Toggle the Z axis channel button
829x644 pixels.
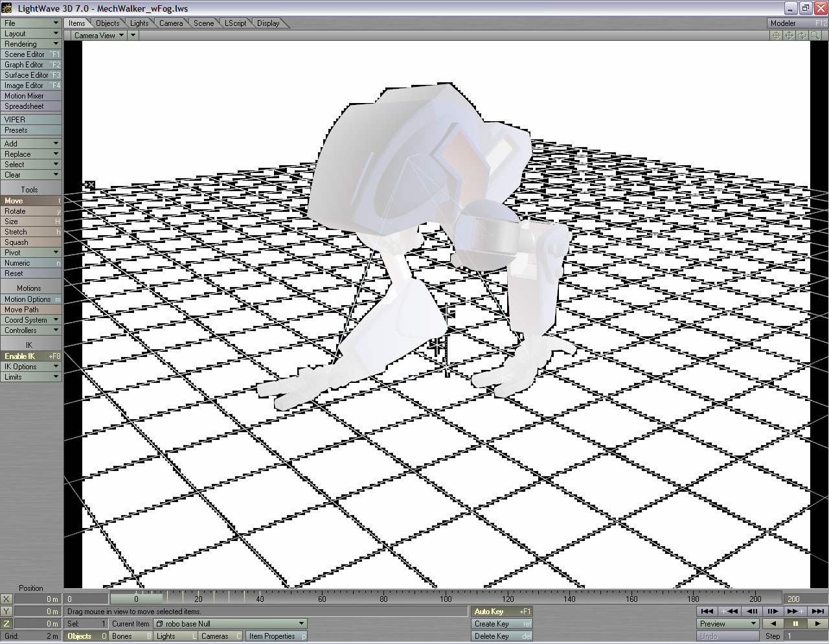tap(6, 624)
